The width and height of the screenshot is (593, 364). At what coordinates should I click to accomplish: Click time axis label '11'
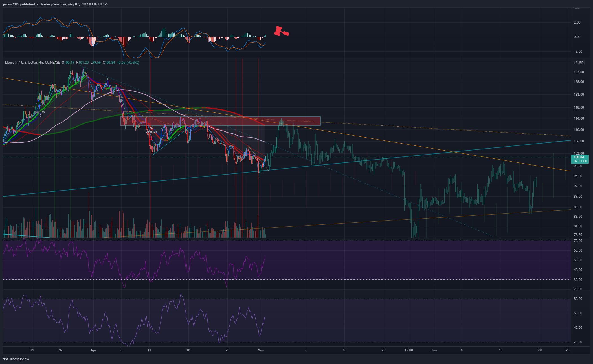point(149,350)
